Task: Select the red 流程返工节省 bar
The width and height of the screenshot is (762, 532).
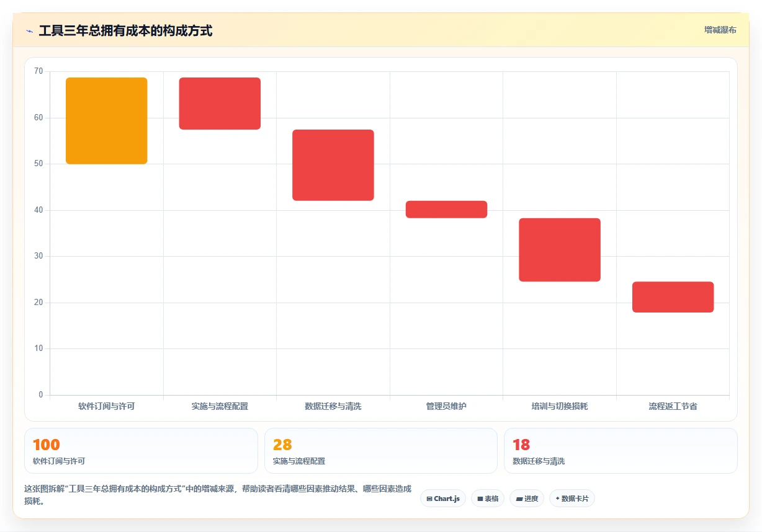Action: [x=673, y=297]
